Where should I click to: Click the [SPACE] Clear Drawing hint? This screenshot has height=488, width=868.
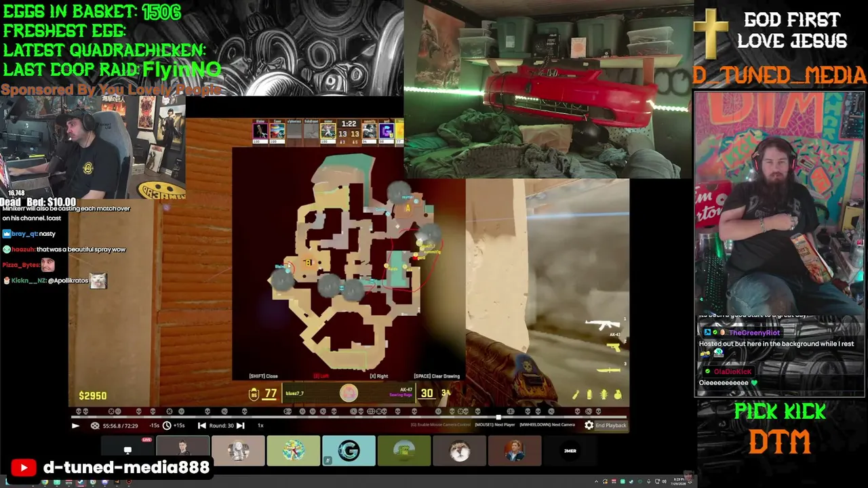coord(437,376)
